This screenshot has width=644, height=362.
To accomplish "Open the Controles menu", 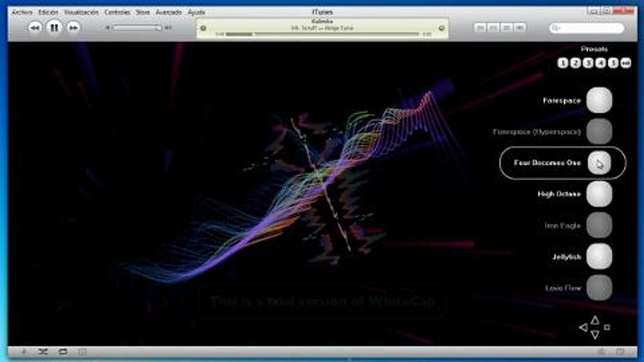I will tap(117, 12).
